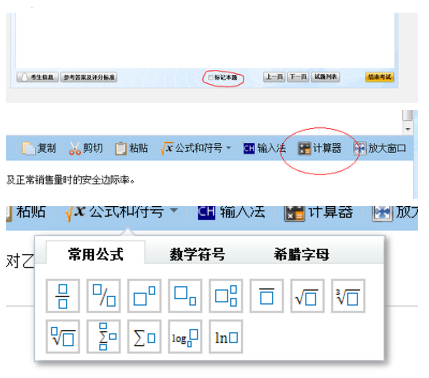Click the 结束考试 button

(x=380, y=77)
